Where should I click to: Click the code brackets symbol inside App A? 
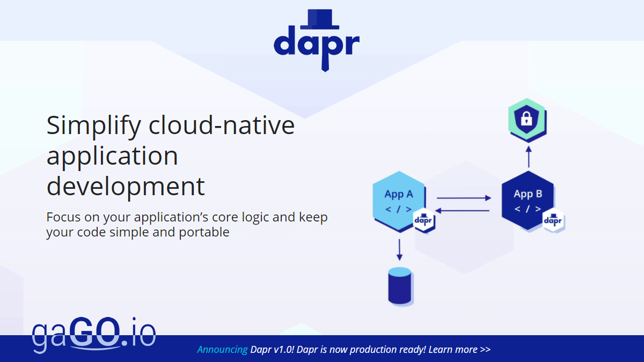coord(398,210)
